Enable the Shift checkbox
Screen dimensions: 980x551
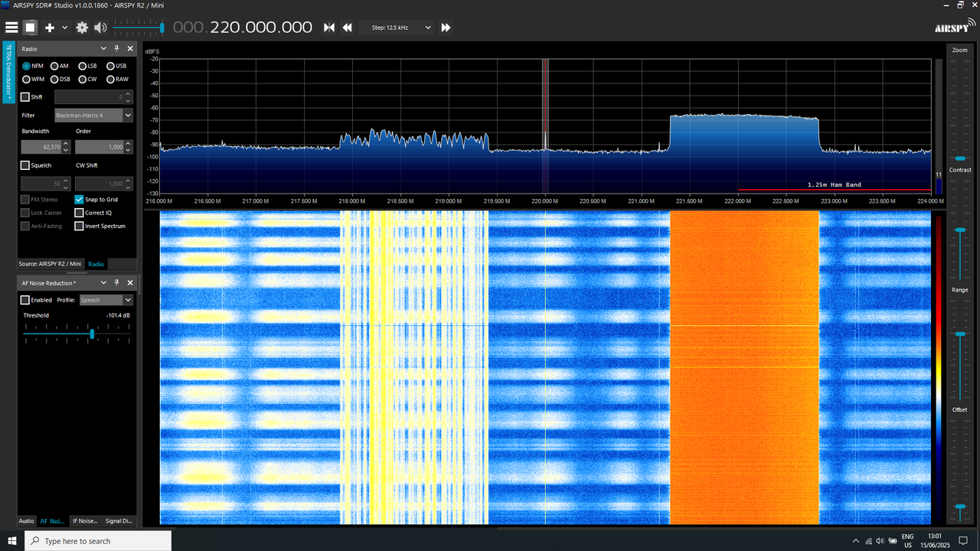click(25, 97)
